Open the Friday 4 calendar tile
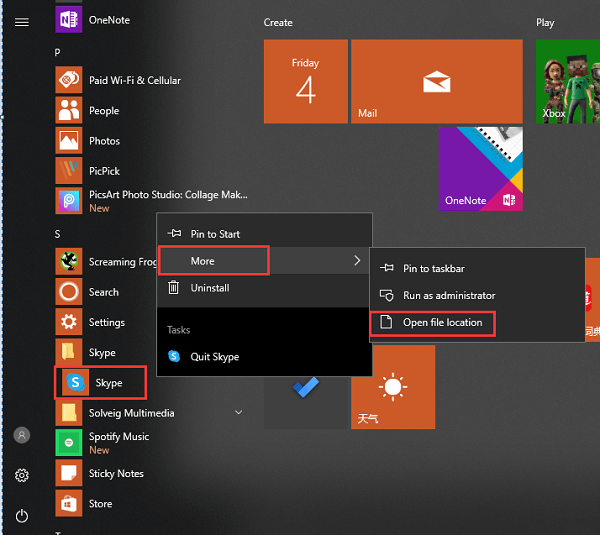Viewport: 600px width, 535px height. pyautogui.click(x=306, y=82)
